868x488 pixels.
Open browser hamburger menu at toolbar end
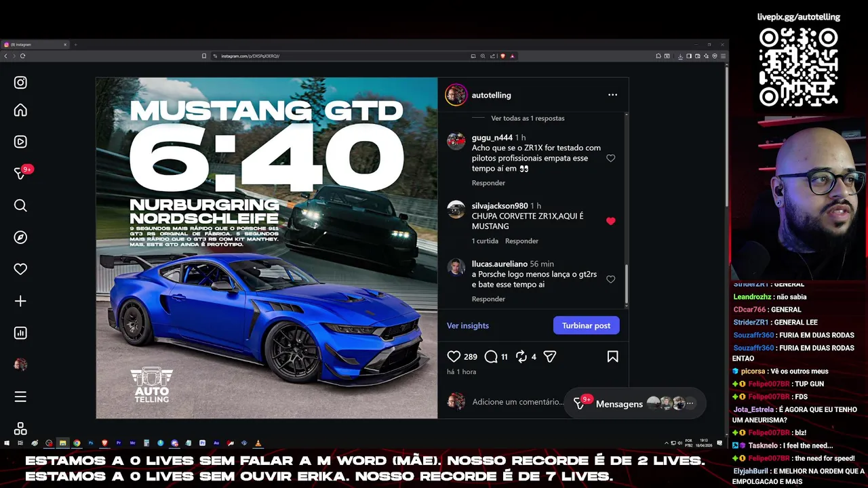click(x=724, y=56)
